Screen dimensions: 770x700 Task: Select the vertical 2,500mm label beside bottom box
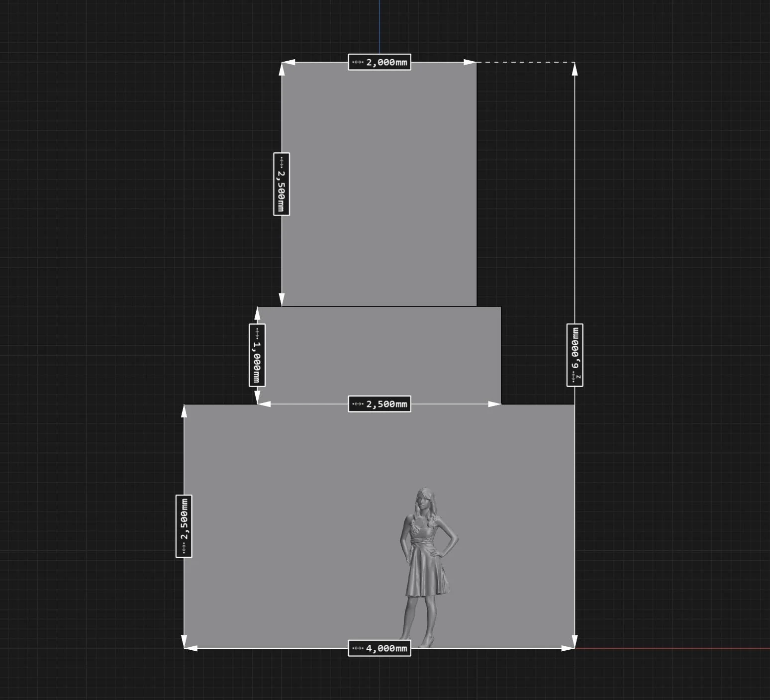tap(184, 526)
